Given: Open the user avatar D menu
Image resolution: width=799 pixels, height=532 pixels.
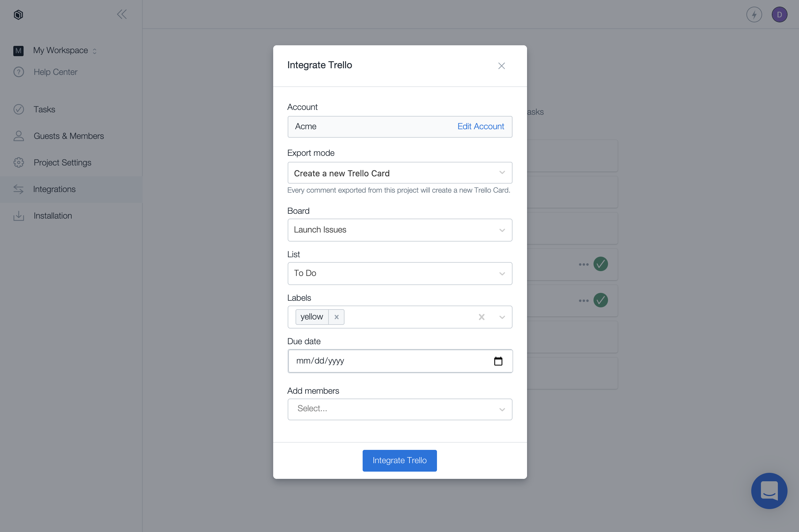Looking at the screenshot, I should (779, 14).
